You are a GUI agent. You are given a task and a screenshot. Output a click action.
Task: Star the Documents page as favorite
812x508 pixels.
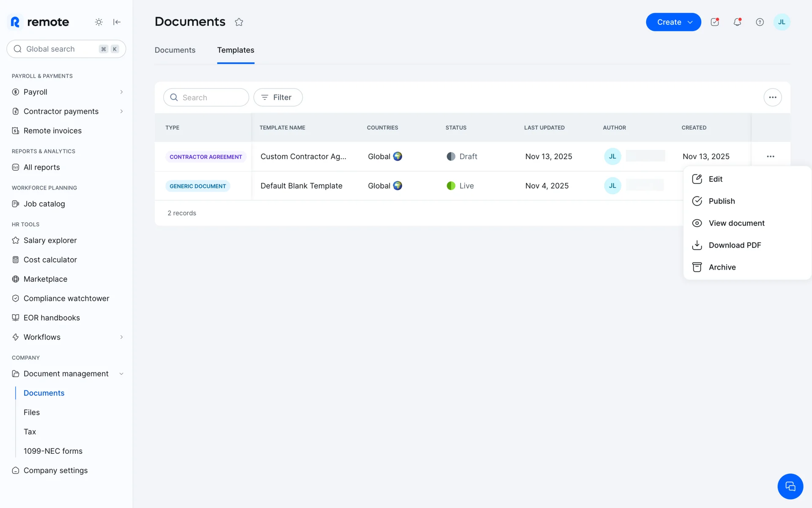point(239,22)
